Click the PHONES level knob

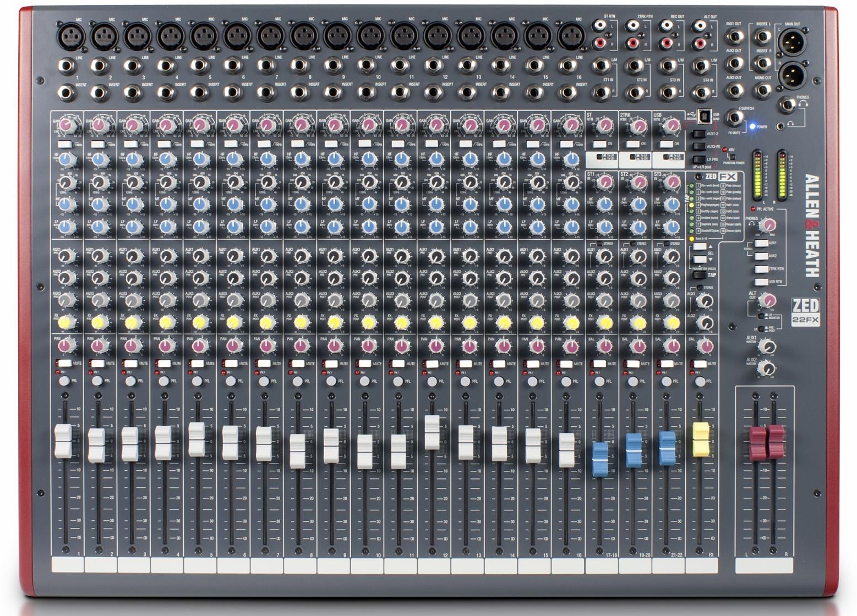(x=767, y=225)
